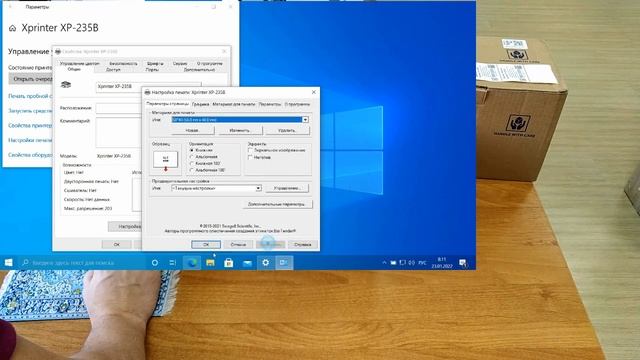Open the volume control in the tray
This screenshot has height=360, width=640.
[x=411, y=263]
